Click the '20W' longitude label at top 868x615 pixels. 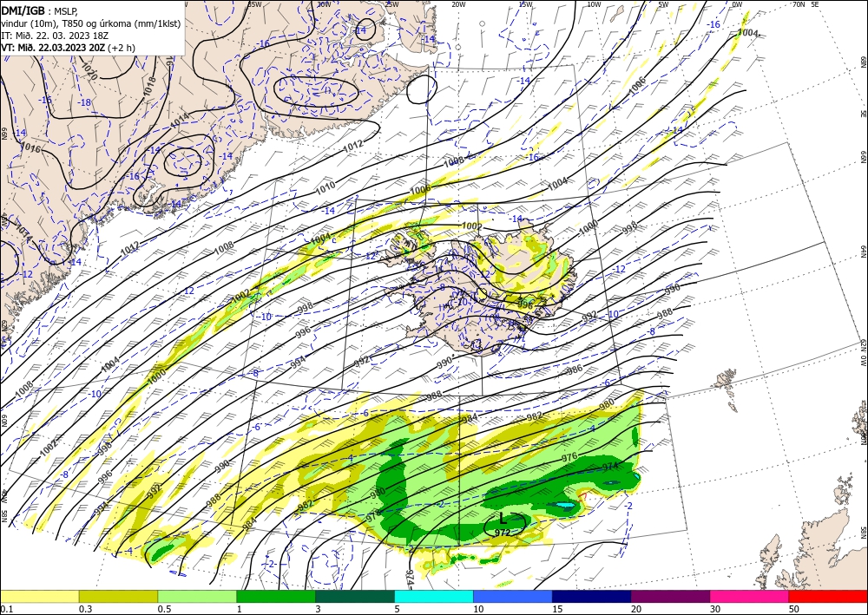point(458,4)
